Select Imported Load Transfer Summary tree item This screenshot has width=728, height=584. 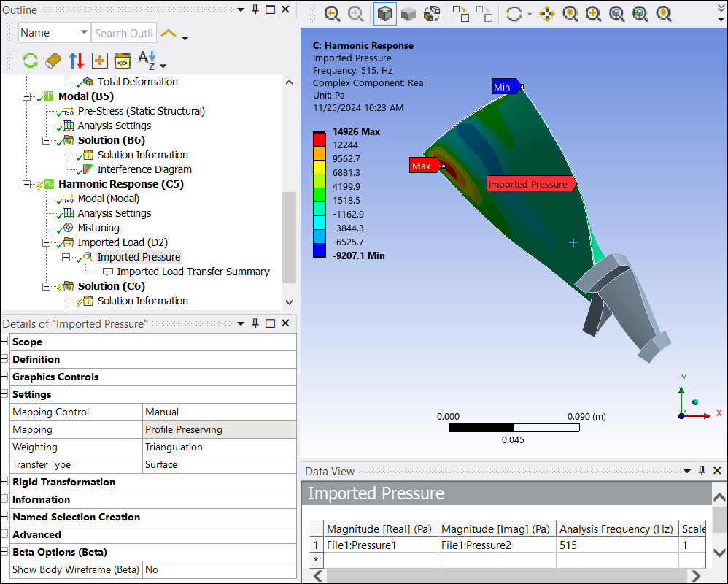point(193,272)
